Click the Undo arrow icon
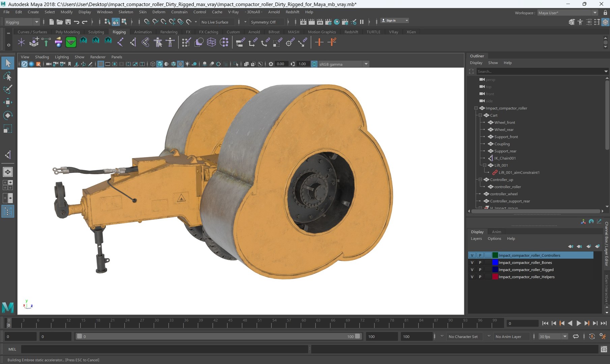 coord(77,22)
